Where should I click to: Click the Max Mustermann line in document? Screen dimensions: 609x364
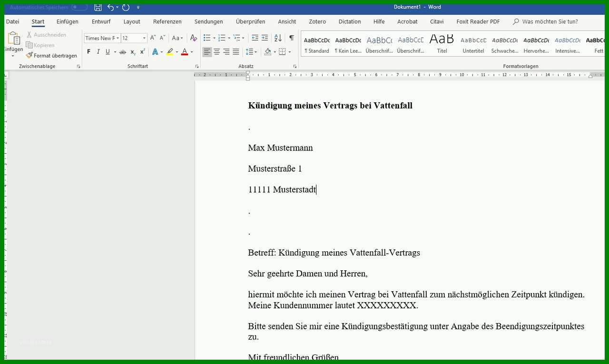coord(280,148)
